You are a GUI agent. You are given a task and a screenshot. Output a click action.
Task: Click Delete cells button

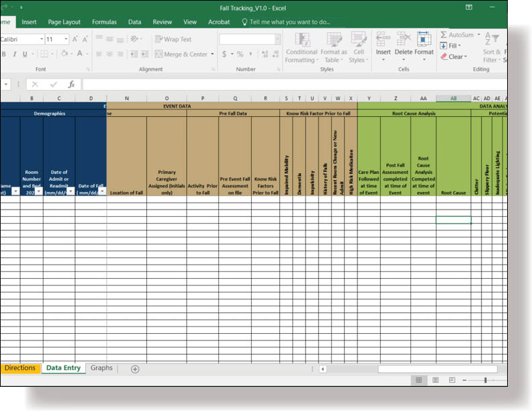click(x=404, y=47)
